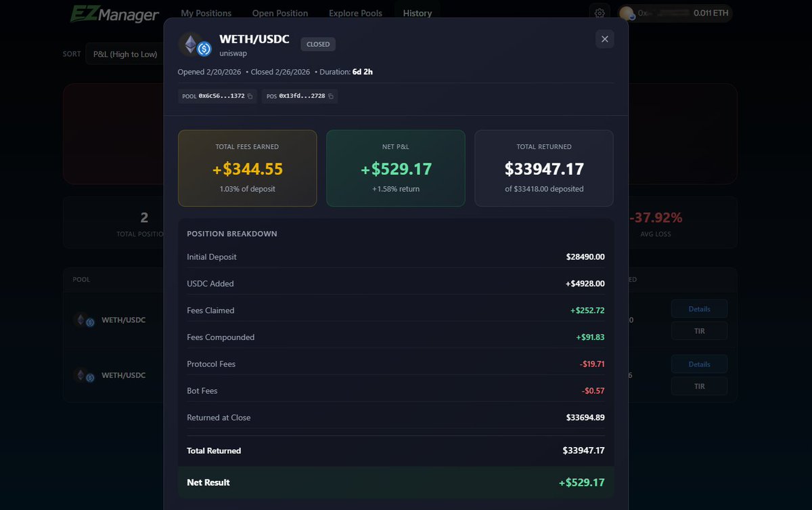This screenshot has width=812, height=510.
Task: Click the Returned at Close value $33694.89
Action: pyautogui.click(x=585, y=418)
